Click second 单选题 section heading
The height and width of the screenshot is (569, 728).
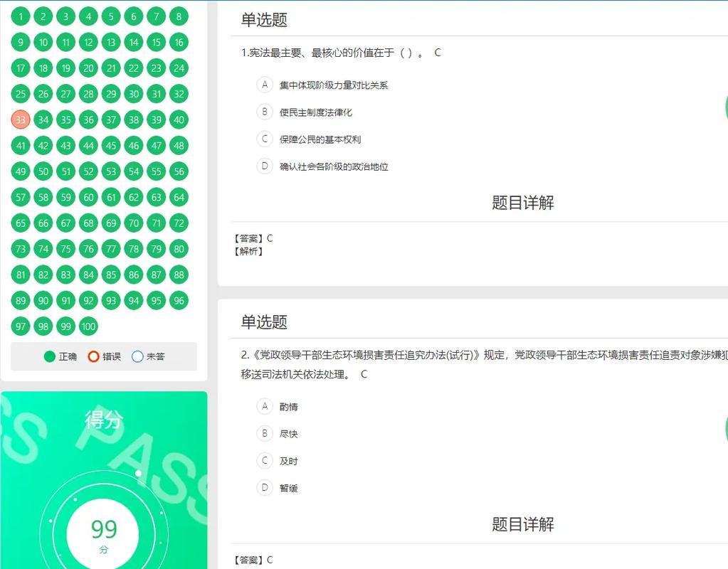pyautogui.click(x=264, y=321)
